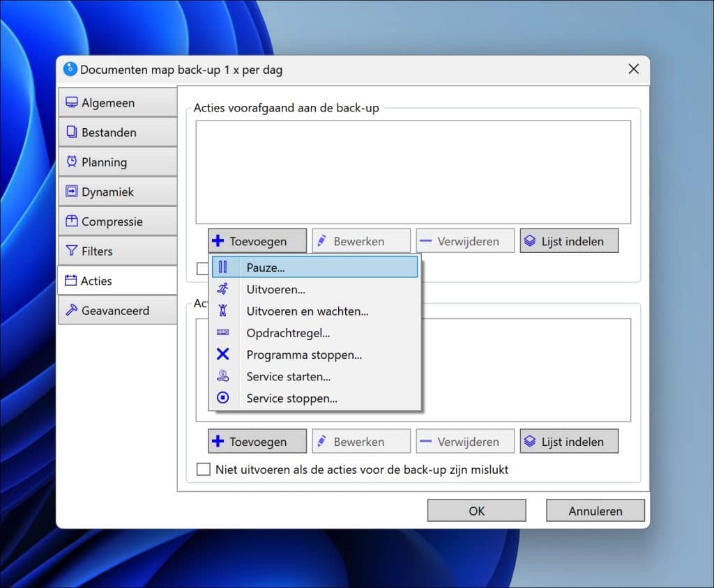Click the Pauze pause icon in menu
The image size is (714, 588).
click(x=222, y=267)
